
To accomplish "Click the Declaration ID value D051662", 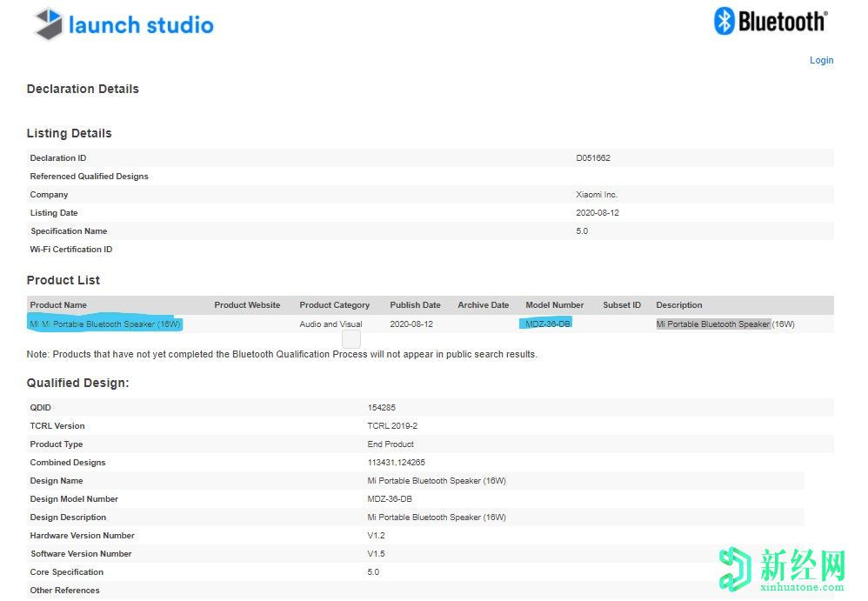I will [593, 158].
